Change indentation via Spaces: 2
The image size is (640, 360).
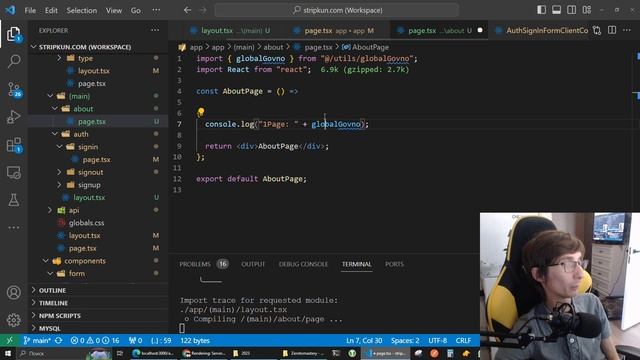[405, 340]
